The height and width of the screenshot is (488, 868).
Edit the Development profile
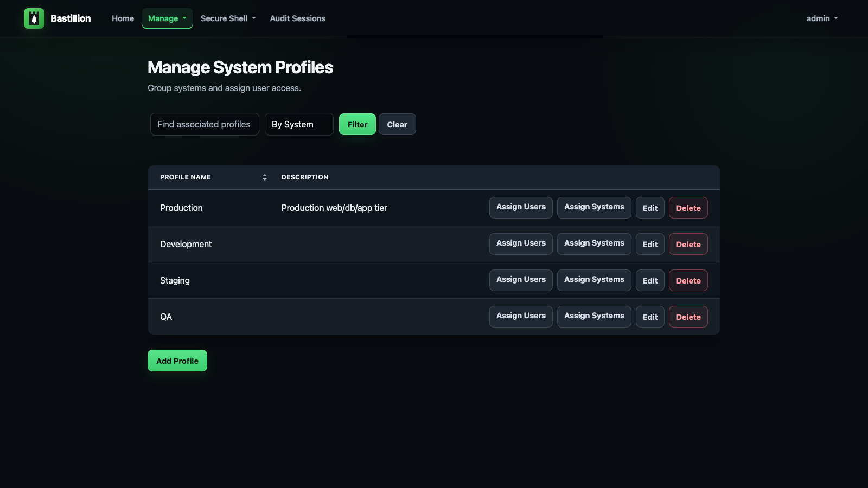(650, 244)
